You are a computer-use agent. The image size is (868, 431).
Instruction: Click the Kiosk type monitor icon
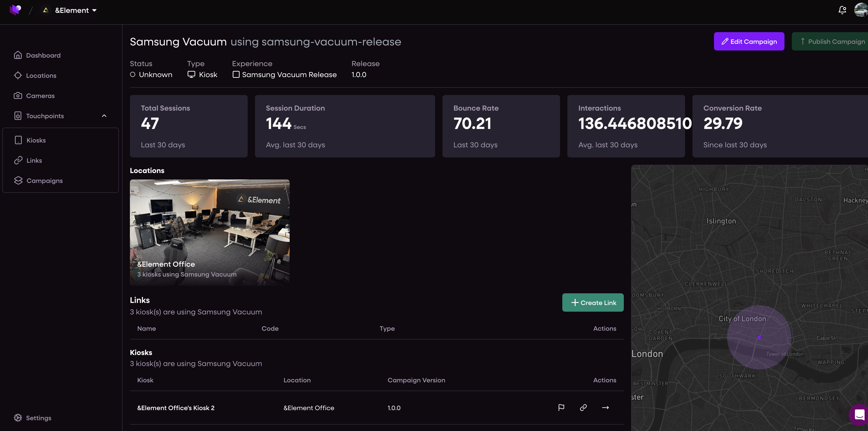[191, 75]
